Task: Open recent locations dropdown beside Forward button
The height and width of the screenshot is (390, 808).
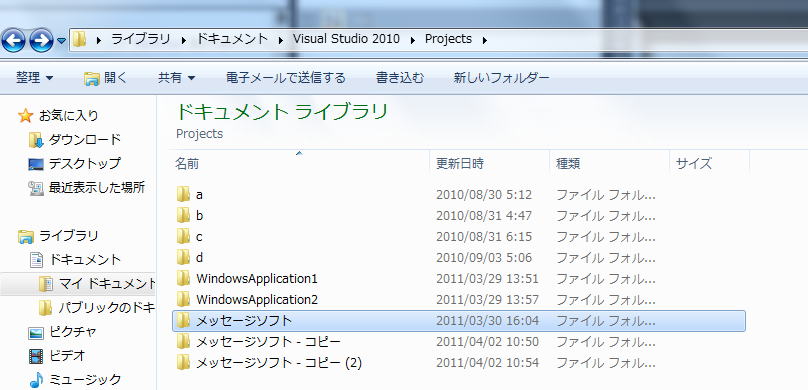Action: [x=61, y=41]
